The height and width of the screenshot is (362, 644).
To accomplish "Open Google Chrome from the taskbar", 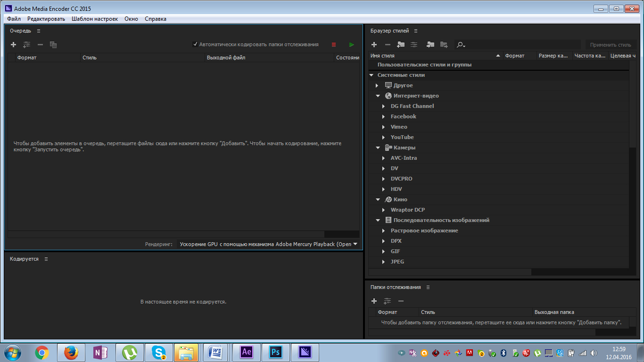I will click(x=42, y=352).
